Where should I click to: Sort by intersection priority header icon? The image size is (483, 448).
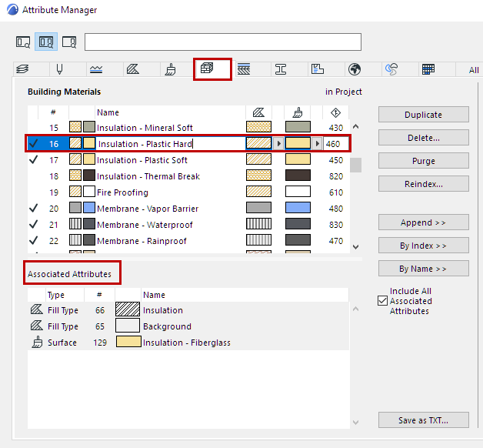point(335,112)
